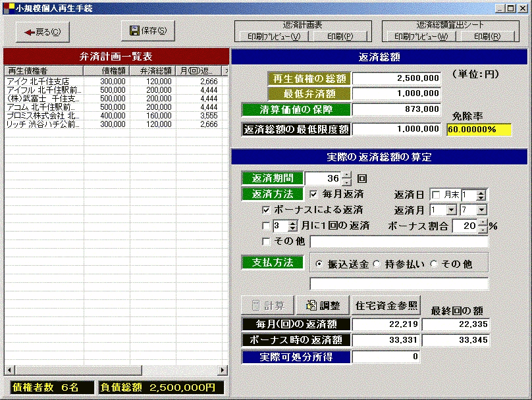Click the 戻る back arrow button
Viewport: 532px width, 400px height.
click(x=42, y=32)
